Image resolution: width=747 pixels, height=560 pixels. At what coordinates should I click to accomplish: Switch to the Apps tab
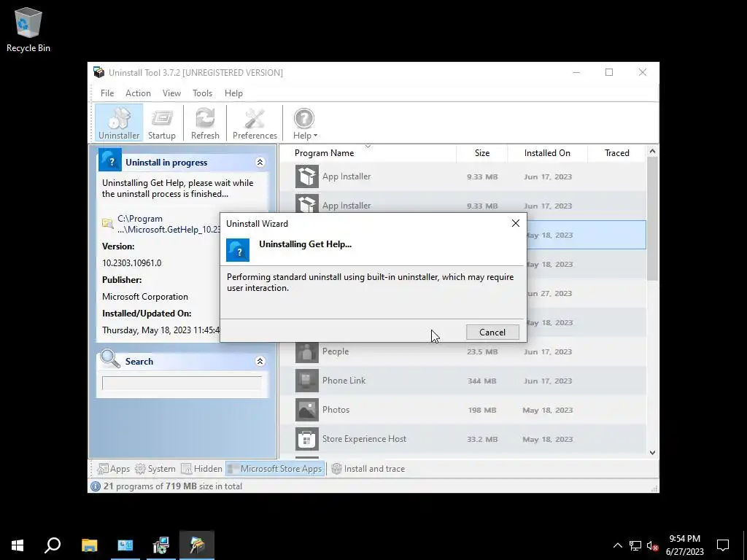tap(113, 469)
